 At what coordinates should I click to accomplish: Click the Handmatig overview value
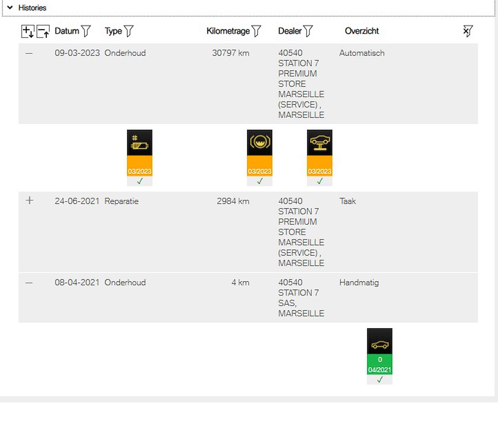[x=359, y=282]
